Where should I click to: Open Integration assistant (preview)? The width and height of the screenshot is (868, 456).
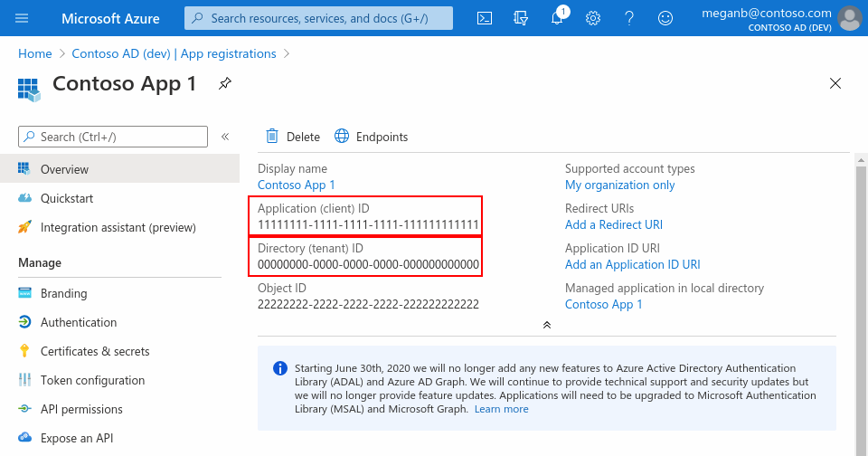coord(119,227)
